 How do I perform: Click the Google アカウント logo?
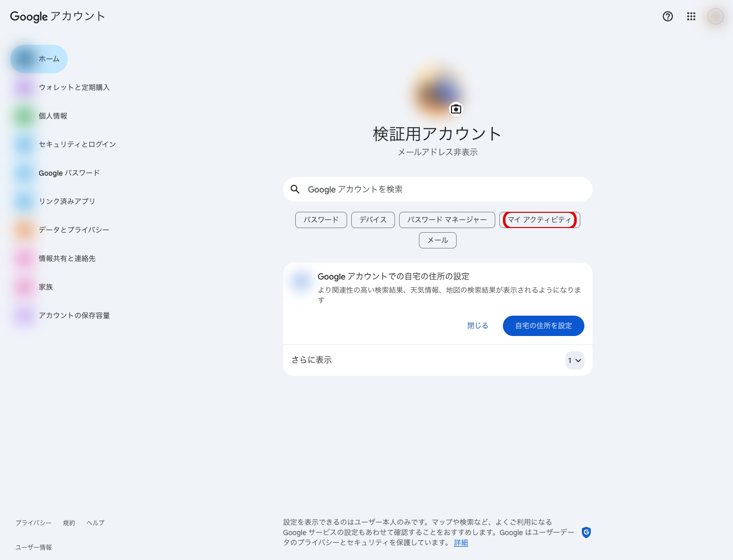58,16
